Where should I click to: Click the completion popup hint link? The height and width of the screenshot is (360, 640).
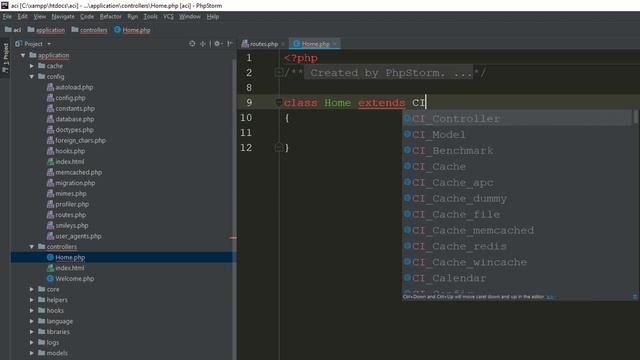549,297
